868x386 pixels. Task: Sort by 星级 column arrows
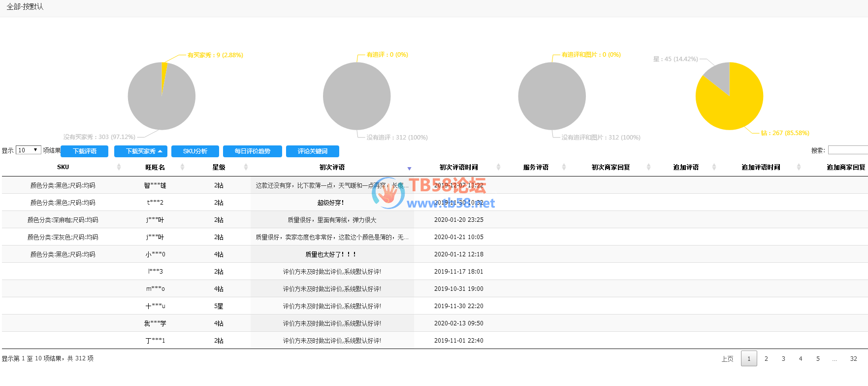246,167
